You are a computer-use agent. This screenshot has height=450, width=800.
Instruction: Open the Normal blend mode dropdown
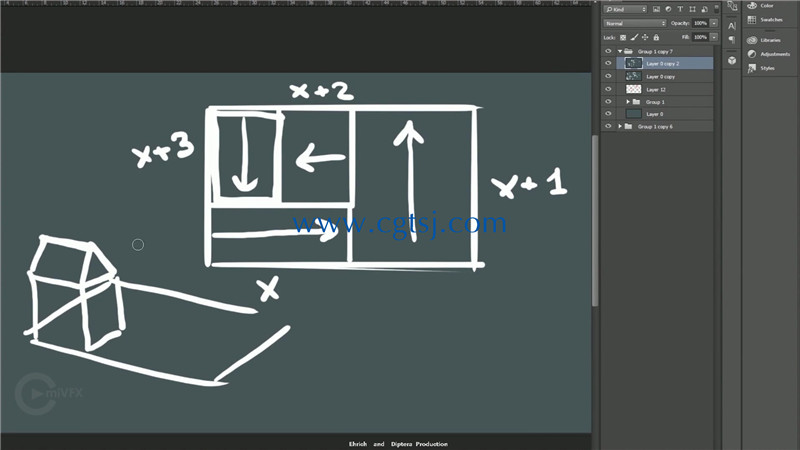tap(635, 23)
